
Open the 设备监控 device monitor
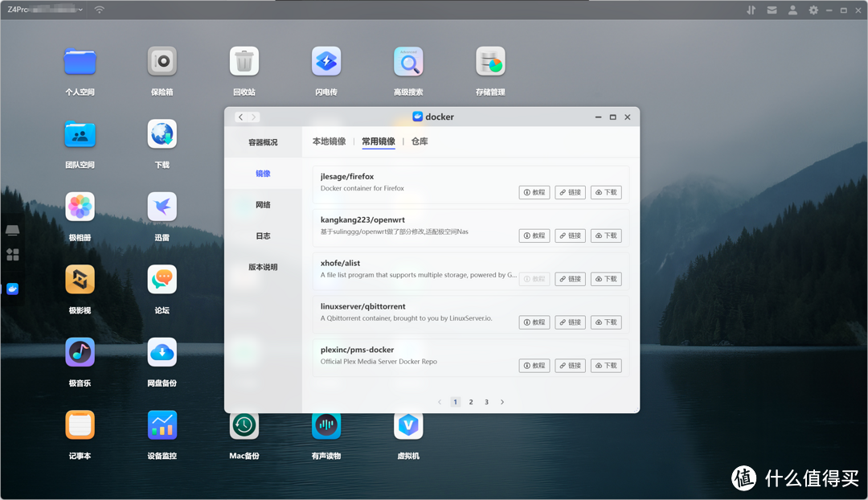click(x=162, y=426)
